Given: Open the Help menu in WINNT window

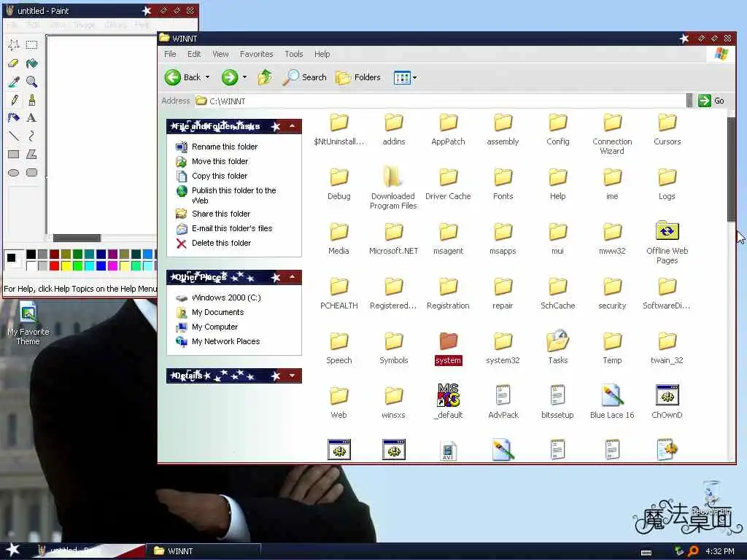Looking at the screenshot, I should click(x=322, y=54).
